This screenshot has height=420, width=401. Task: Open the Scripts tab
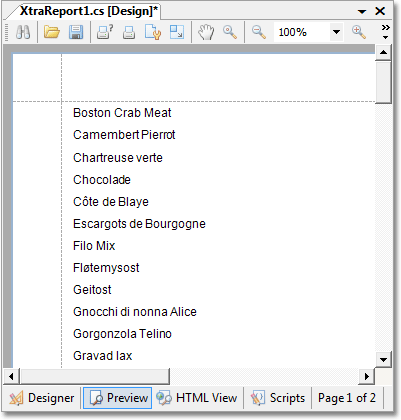pyautogui.click(x=278, y=398)
